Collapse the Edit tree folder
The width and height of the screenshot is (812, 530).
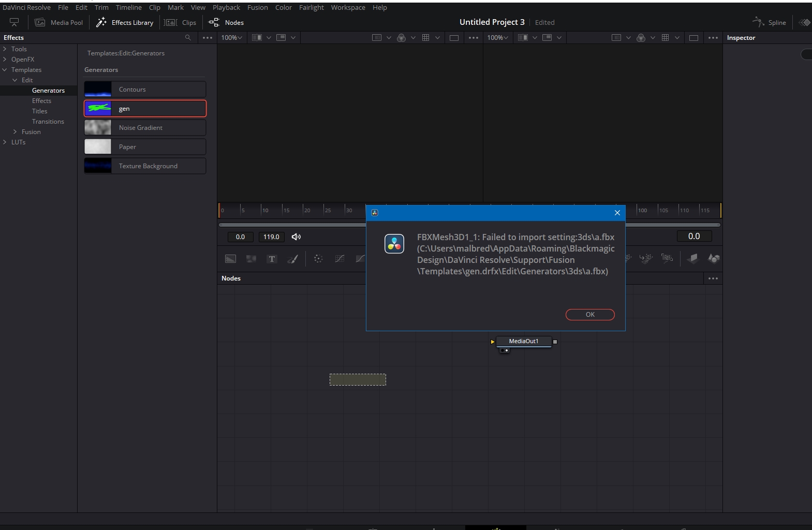pos(15,80)
